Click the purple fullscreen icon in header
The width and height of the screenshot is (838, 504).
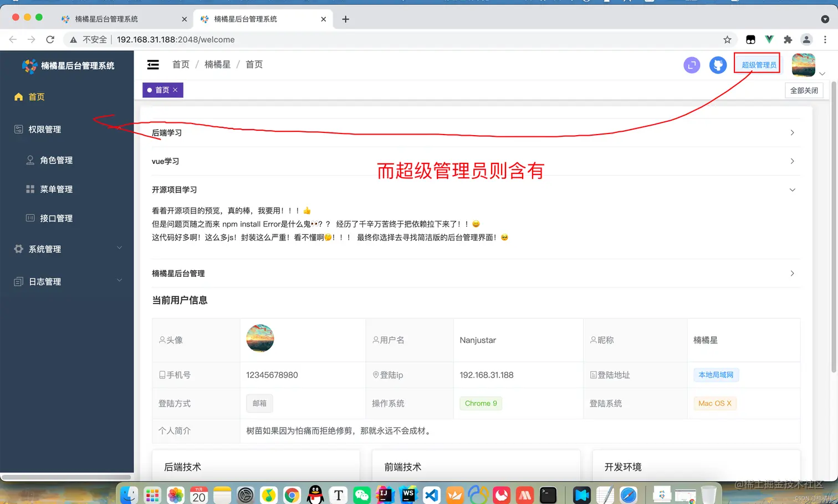click(x=691, y=65)
